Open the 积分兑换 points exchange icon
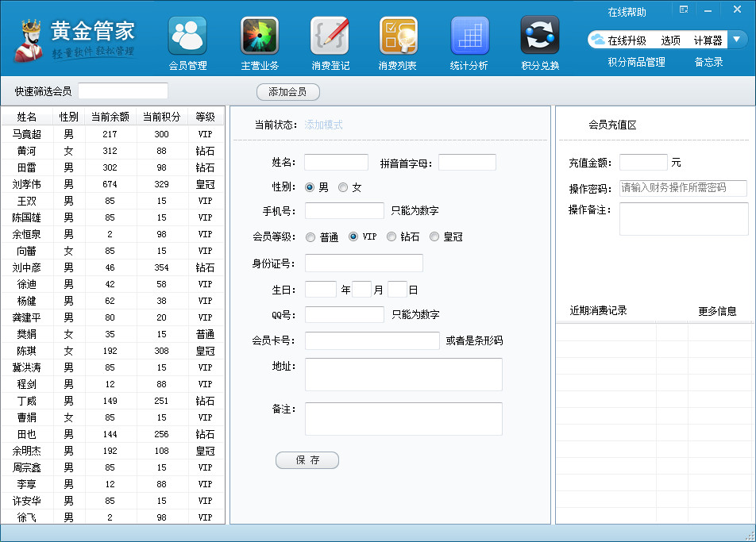The height and width of the screenshot is (542, 756). 540,36
